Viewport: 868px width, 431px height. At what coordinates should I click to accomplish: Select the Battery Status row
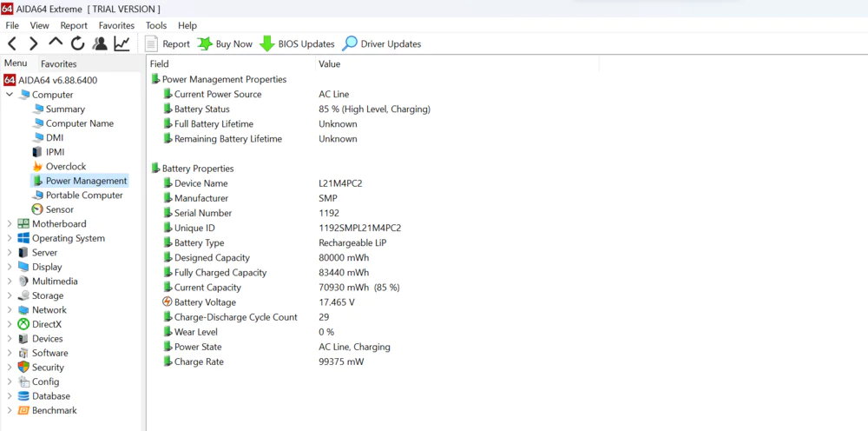297,109
